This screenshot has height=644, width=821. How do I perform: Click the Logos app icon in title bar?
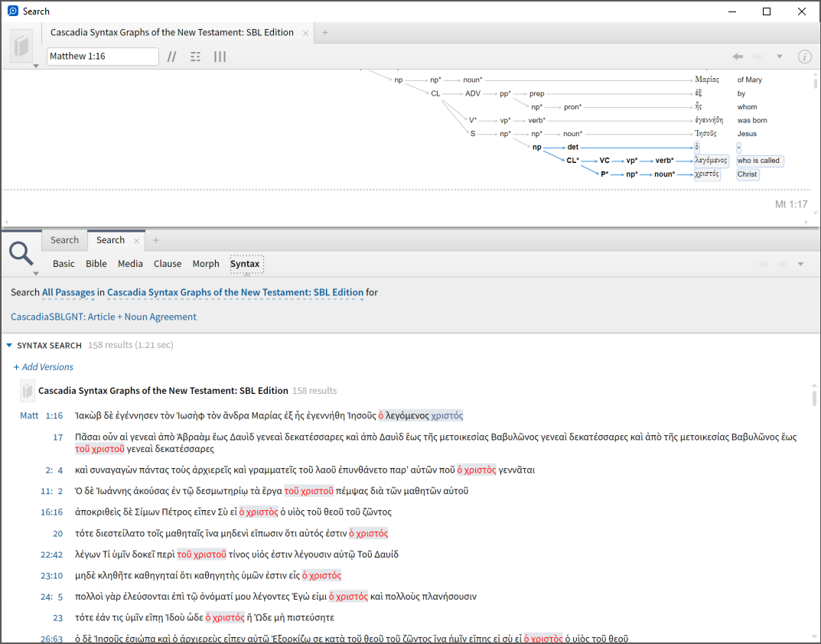point(12,11)
